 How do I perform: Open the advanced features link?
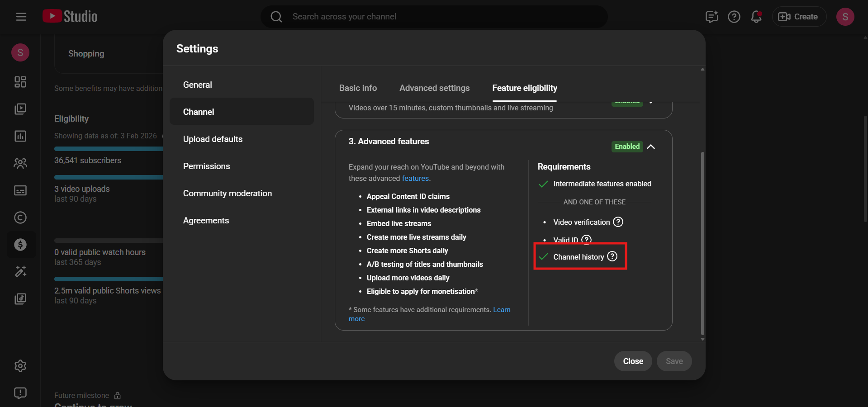[415, 179]
